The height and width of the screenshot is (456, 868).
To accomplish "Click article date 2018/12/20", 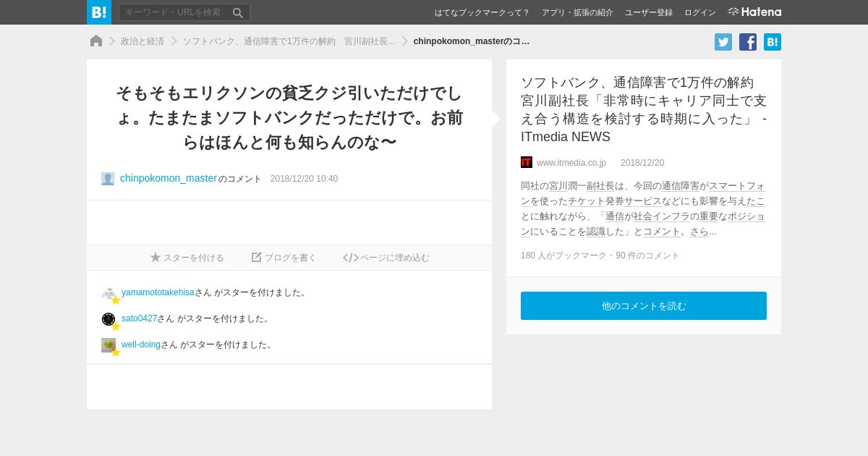I will click(642, 163).
